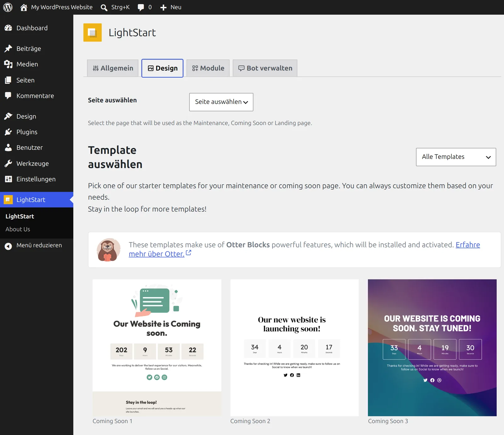Select the LightStart submenu item
The width and height of the screenshot is (504, 435).
[20, 217]
